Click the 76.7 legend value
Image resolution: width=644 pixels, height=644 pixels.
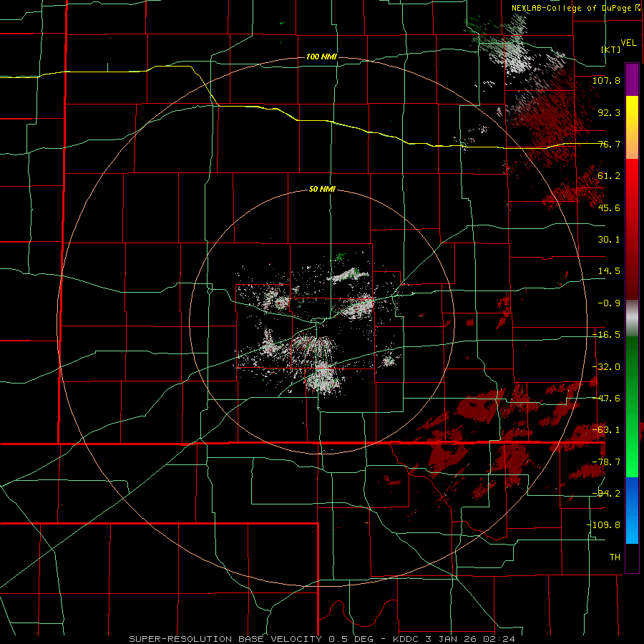point(609,144)
